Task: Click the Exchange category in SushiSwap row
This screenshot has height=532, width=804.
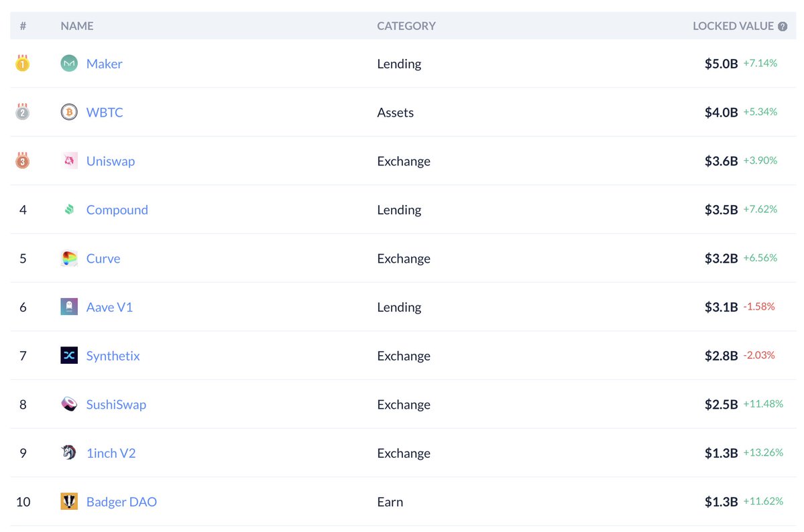Action: [x=404, y=405]
